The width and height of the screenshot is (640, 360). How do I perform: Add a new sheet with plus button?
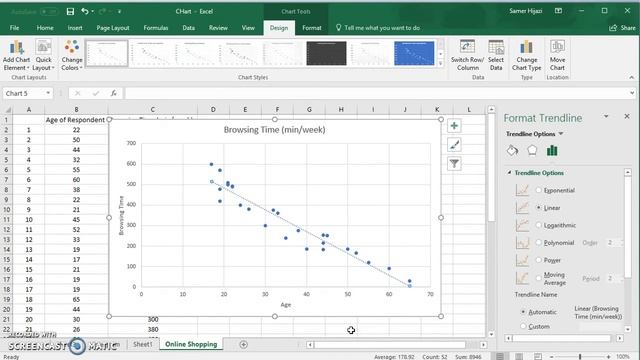click(243, 344)
